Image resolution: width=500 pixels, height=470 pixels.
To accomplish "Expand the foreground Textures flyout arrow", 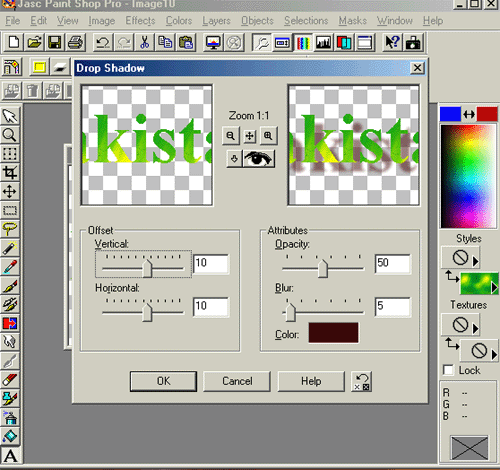I will (x=476, y=329).
